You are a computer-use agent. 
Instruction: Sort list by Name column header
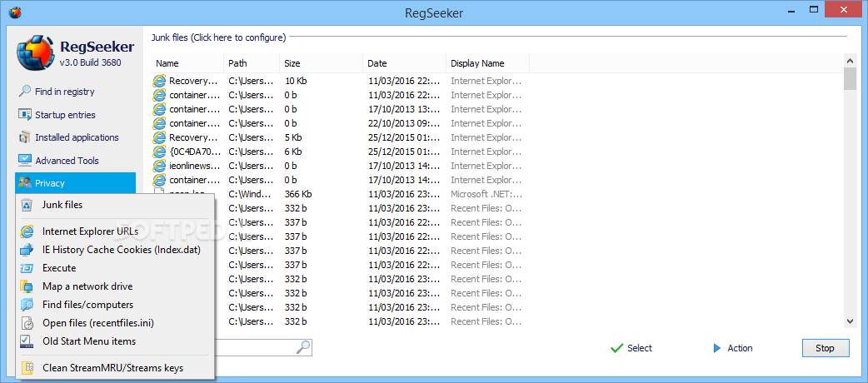pos(187,63)
